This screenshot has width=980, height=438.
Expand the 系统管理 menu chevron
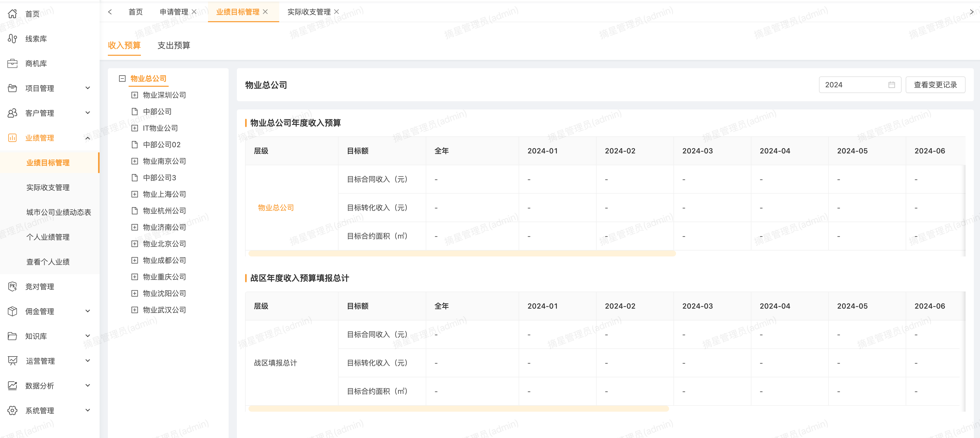coord(88,410)
